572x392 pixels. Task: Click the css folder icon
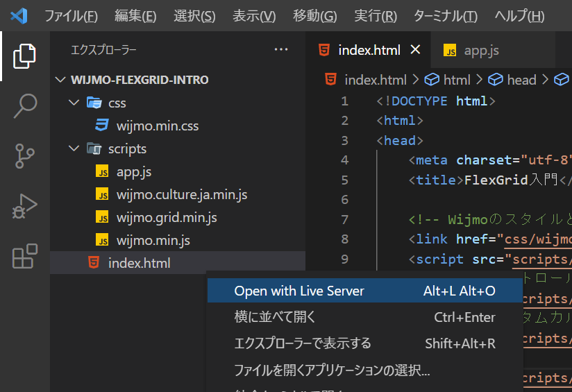pyautogui.click(x=94, y=103)
